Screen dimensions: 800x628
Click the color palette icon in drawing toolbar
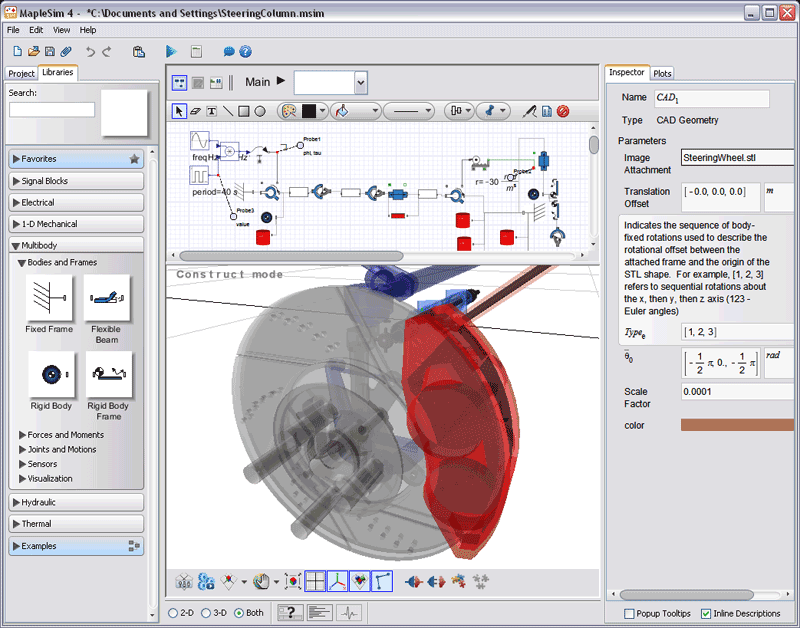click(289, 111)
